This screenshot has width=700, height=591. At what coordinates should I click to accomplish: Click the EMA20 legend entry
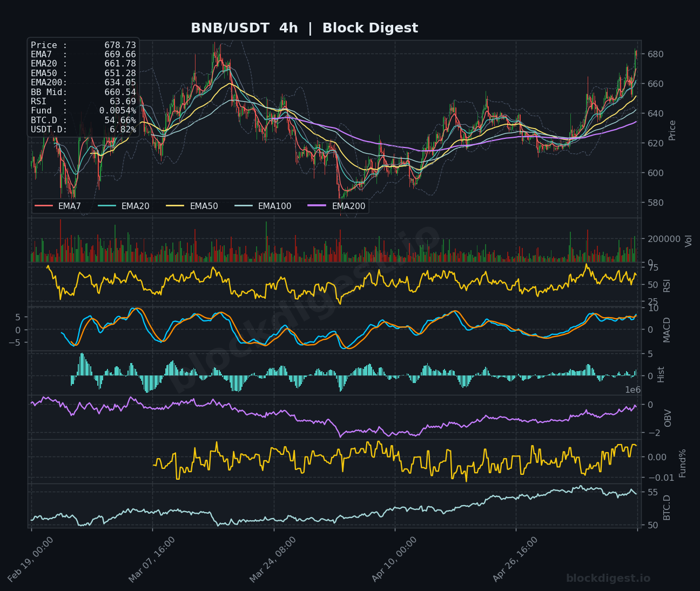[x=124, y=206]
